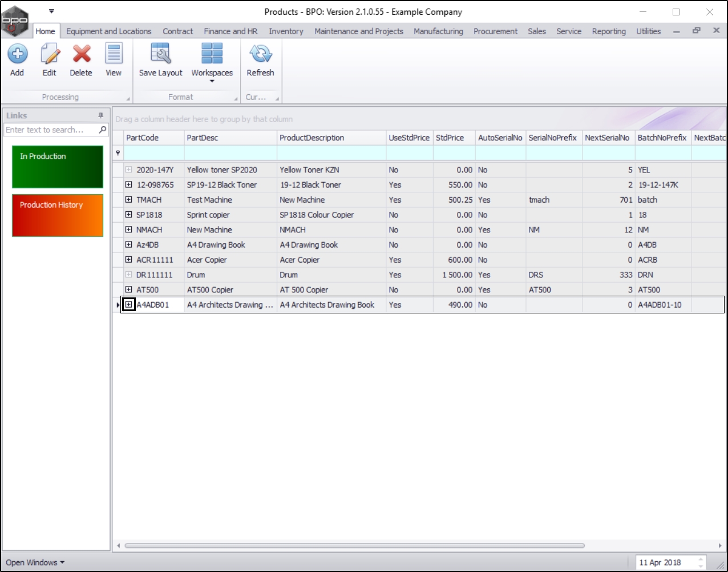
Task: Switch to the Sales tab
Action: (537, 31)
